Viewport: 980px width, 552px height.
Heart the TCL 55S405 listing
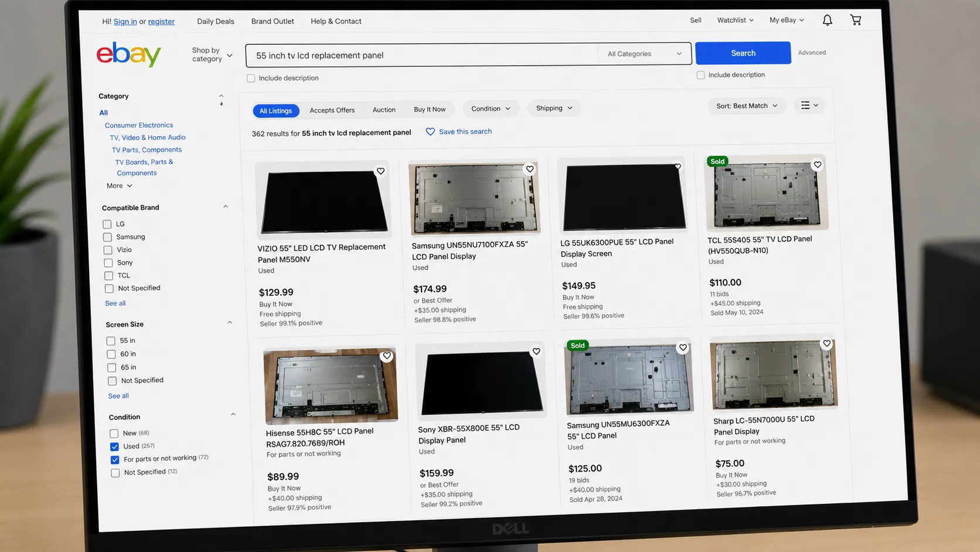(x=817, y=165)
